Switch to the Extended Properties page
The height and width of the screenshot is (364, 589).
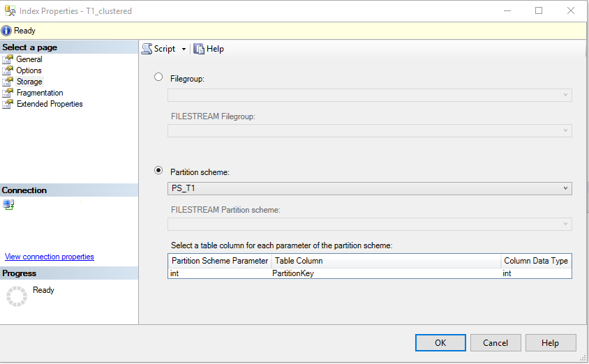point(50,104)
